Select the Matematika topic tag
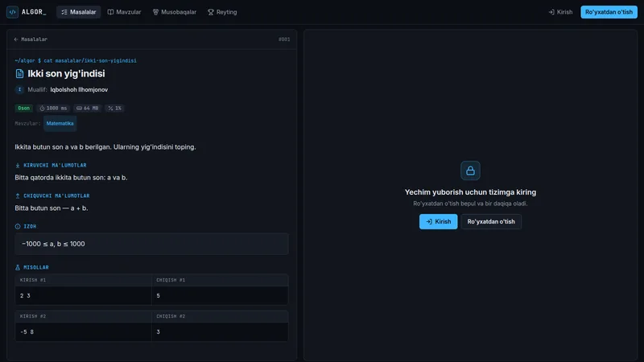 (x=60, y=123)
